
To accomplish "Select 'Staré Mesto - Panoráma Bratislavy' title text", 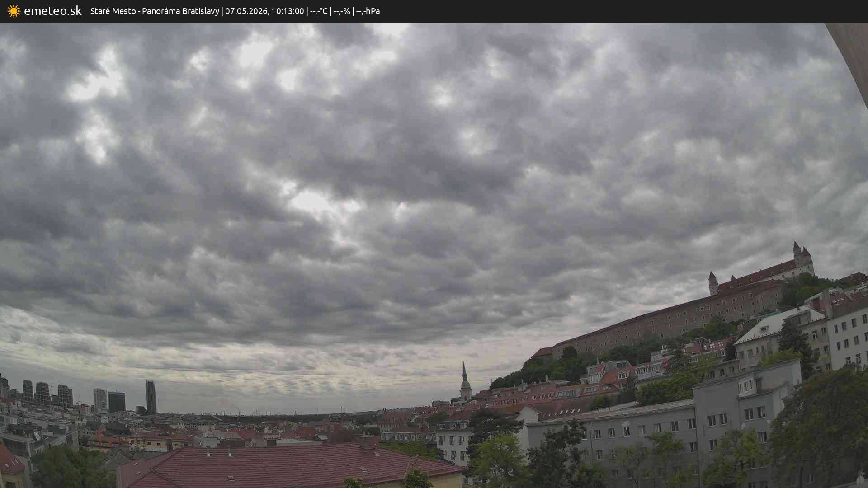I will [155, 11].
